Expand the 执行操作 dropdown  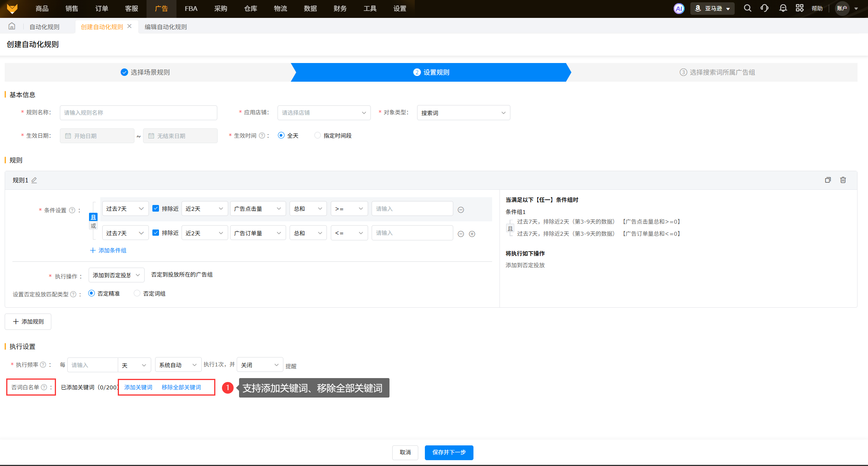tap(116, 275)
